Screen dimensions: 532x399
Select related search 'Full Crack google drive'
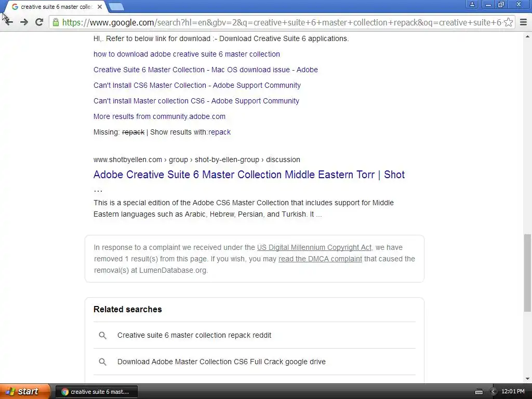[x=221, y=362]
